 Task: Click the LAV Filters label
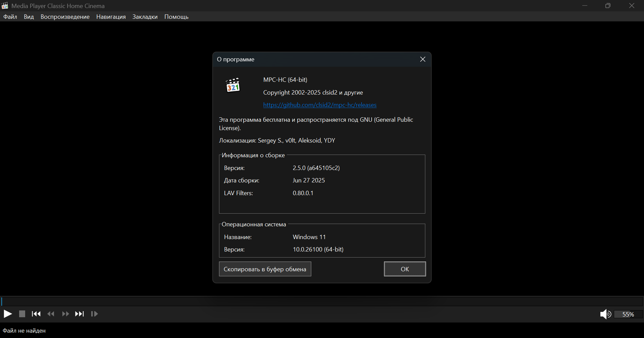(x=238, y=193)
